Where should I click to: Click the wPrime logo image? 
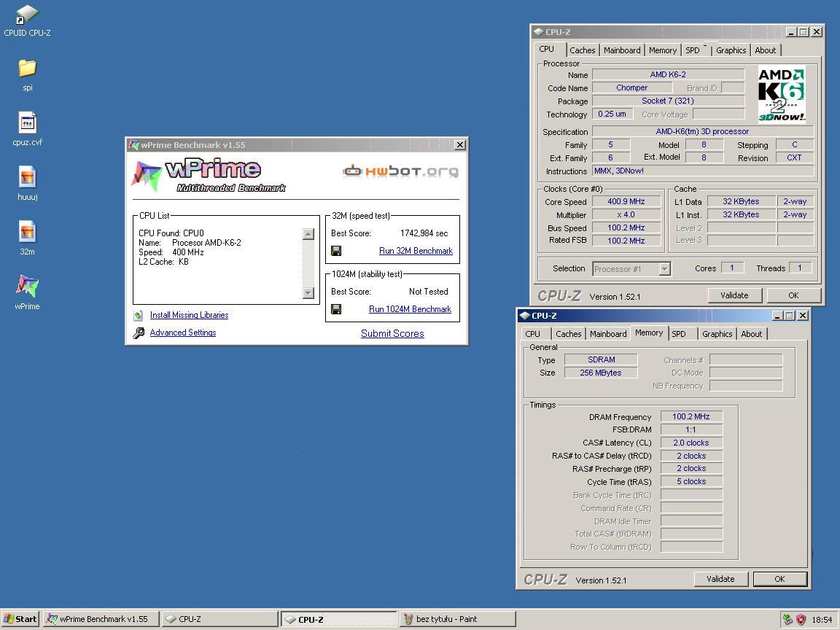click(x=209, y=175)
